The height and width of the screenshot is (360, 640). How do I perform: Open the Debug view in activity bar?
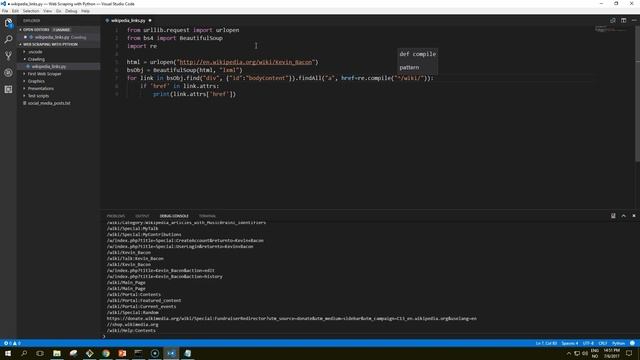pyautogui.click(x=8, y=73)
